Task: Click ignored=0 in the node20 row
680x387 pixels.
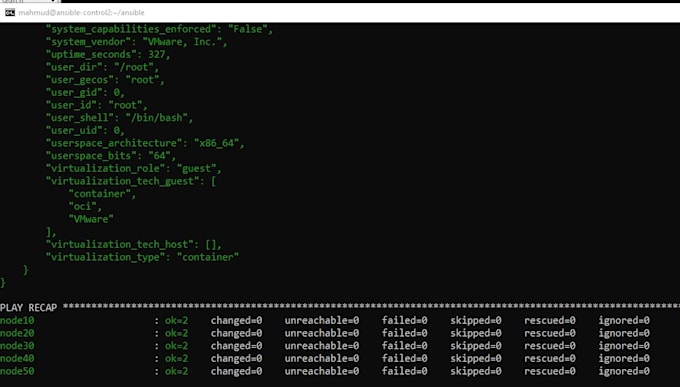Action: [624, 333]
